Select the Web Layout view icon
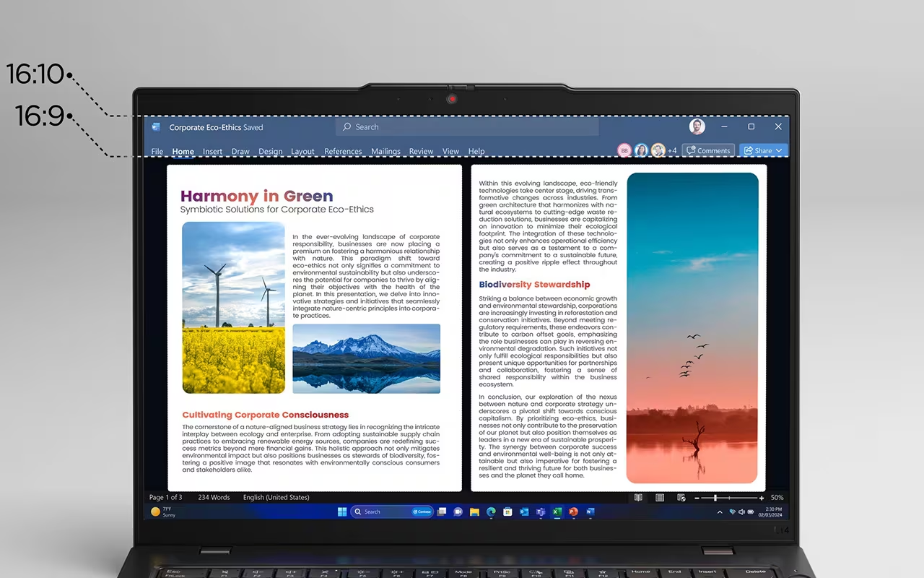 (x=681, y=498)
